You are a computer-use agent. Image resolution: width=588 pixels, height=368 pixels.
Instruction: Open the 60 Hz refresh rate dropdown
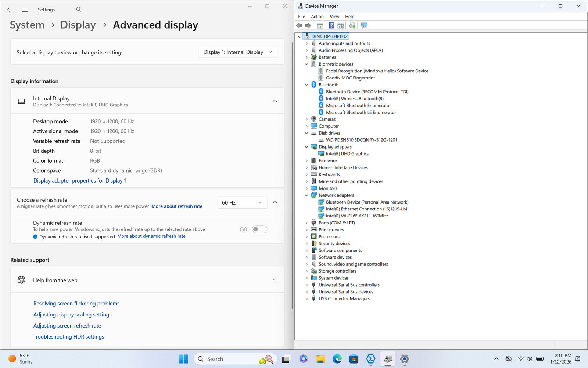coord(242,202)
